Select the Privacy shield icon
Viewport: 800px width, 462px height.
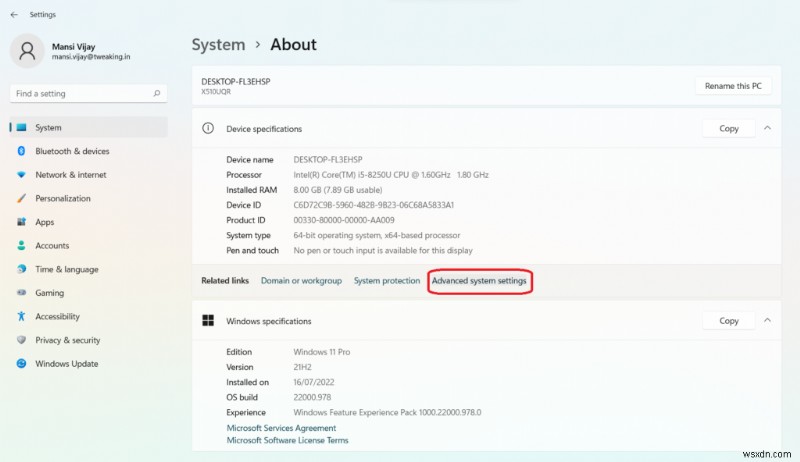21,340
